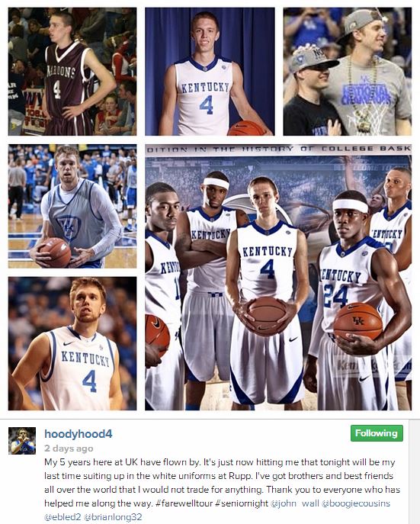The width and height of the screenshot is (420, 524).
Task: Click the Maroons jersey photo
Action: pos(72,72)
